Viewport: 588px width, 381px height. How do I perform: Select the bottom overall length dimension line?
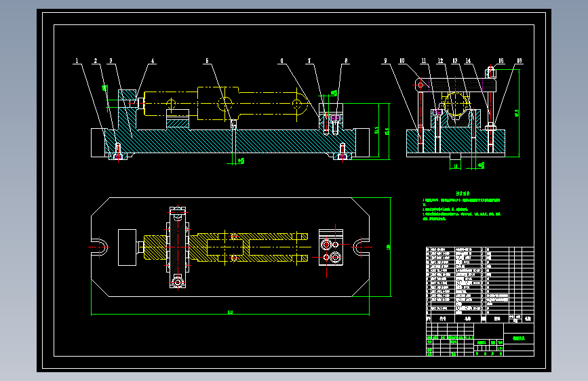coord(231,313)
